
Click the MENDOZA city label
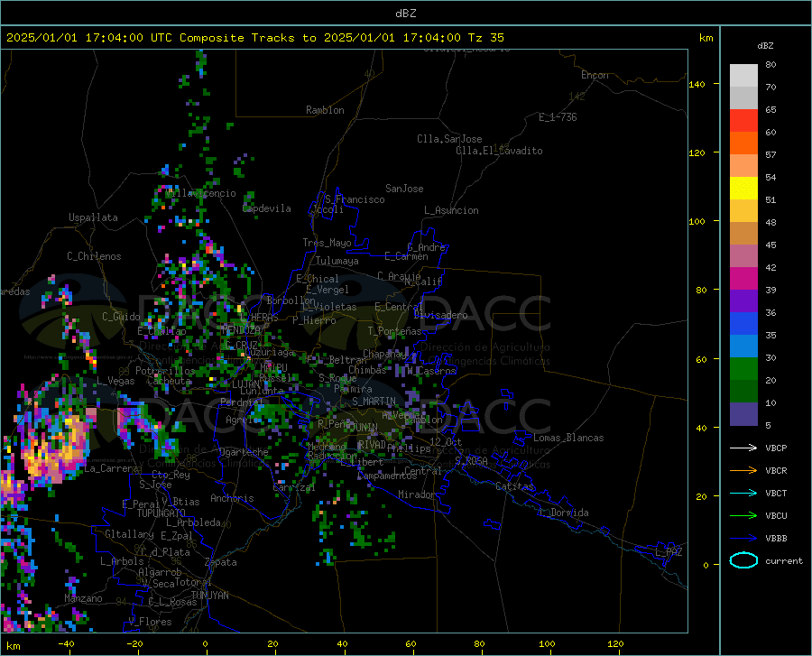tap(241, 329)
